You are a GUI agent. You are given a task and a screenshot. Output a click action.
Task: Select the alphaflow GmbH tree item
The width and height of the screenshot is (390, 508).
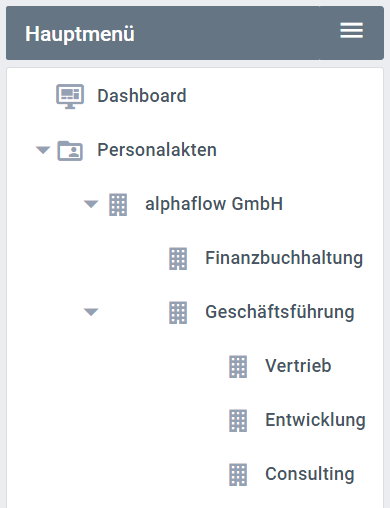point(214,204)
